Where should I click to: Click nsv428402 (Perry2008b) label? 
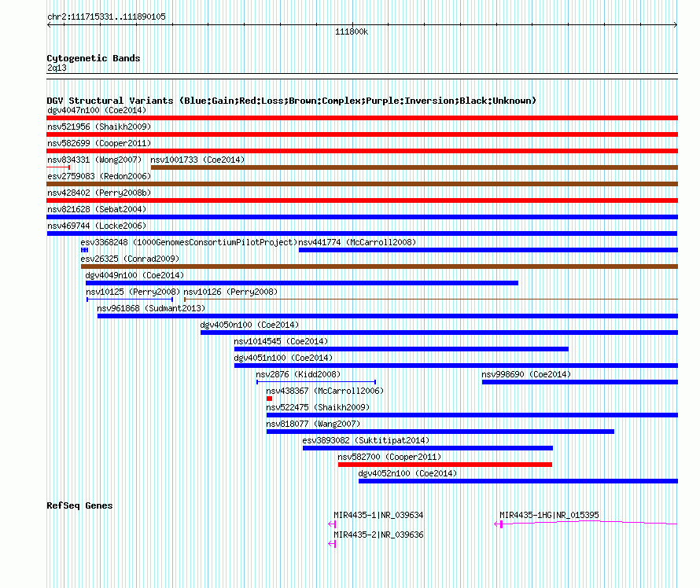click(99, 193)
